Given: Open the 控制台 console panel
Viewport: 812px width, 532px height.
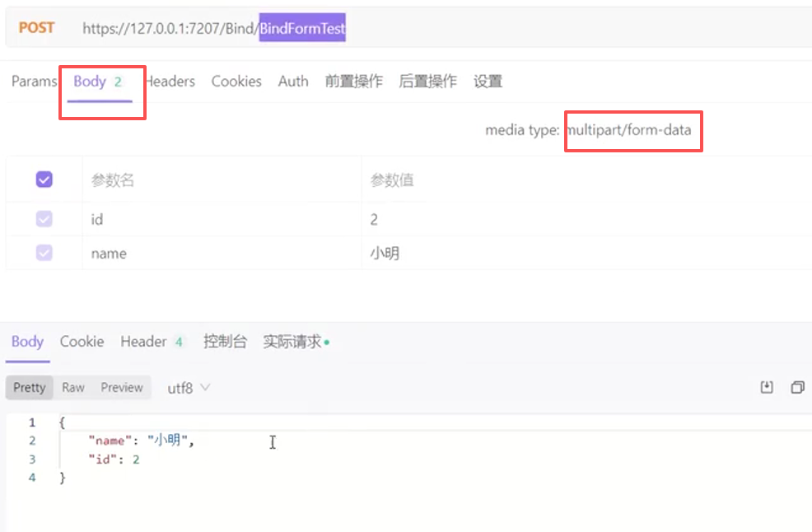Looking at the screenshot, I should 225,341.
